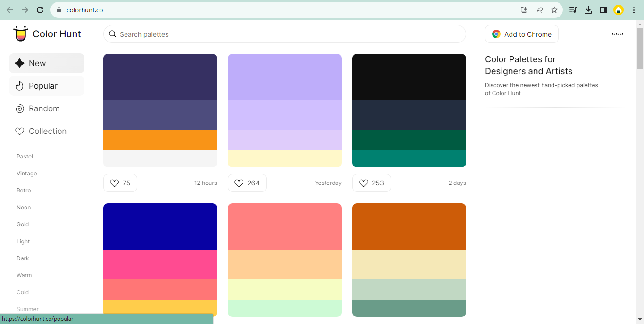Click the browser back arrow
Viewport: 644px width, 324px height.
(10, 10)
